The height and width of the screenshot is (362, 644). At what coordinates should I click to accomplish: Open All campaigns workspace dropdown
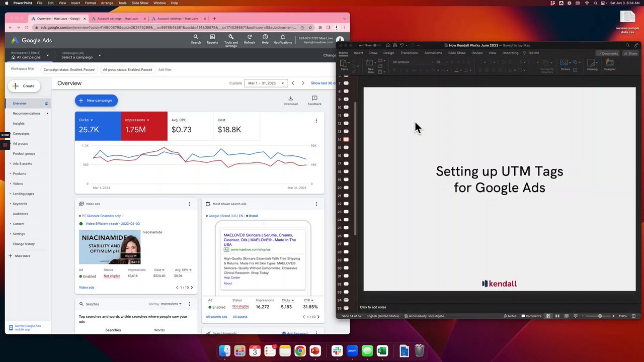pos(30,55)
